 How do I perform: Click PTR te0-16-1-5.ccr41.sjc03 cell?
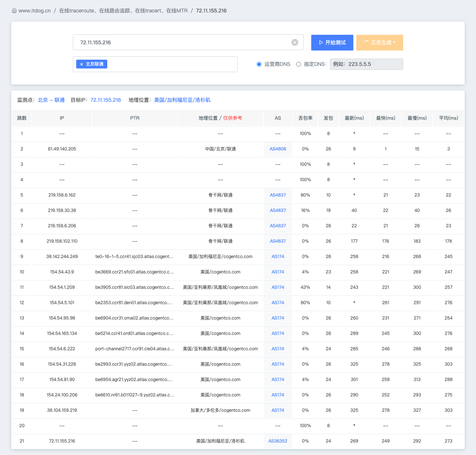click(134, 257)
